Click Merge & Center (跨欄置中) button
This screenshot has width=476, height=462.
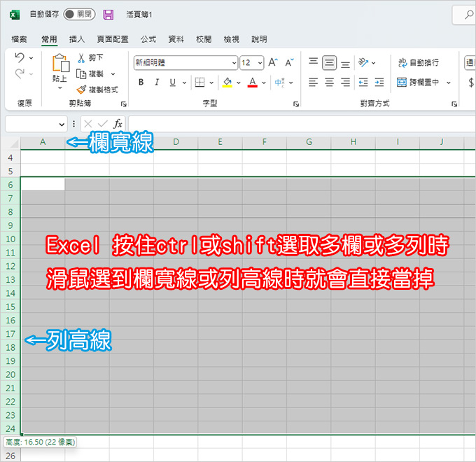click(418, 83)
